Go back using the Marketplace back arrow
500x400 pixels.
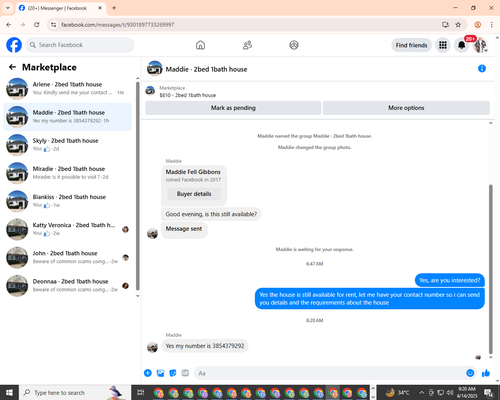pos(13,67)
